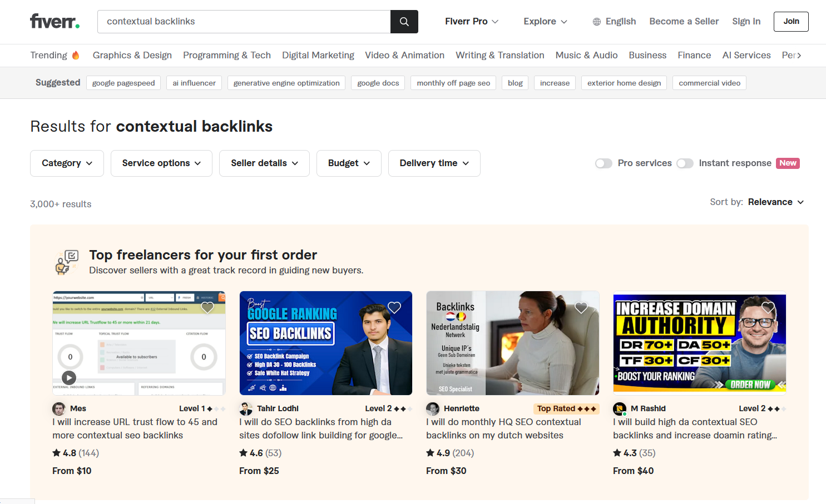Click the search field containing contextual backlinks

244,22
